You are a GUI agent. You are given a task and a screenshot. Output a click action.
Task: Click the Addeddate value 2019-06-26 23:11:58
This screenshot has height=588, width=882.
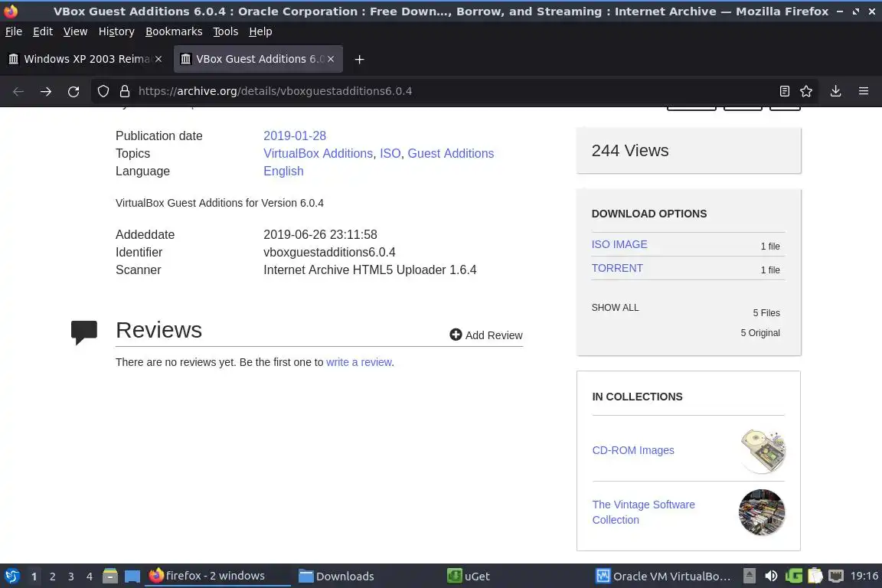click(320, 234)
